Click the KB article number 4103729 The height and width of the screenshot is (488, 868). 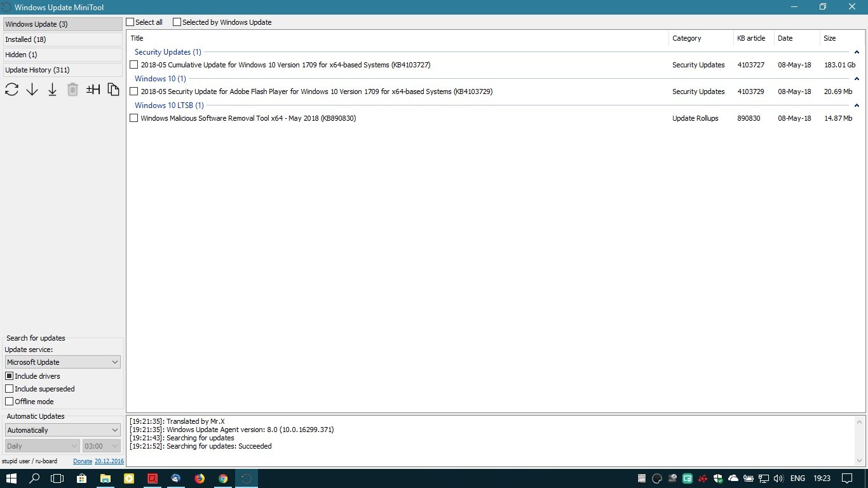[751, 91]
